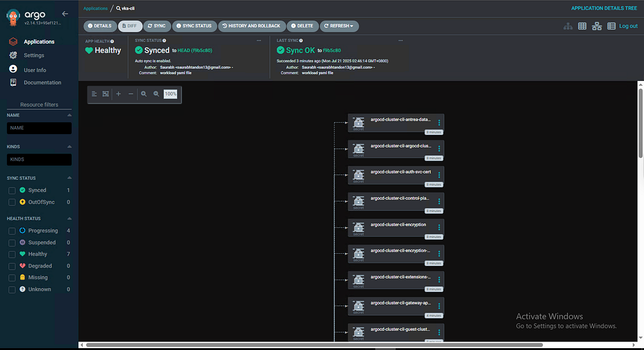Click secret icon of argocd-cluster-cli-gateway-ap

click(359, 306)
